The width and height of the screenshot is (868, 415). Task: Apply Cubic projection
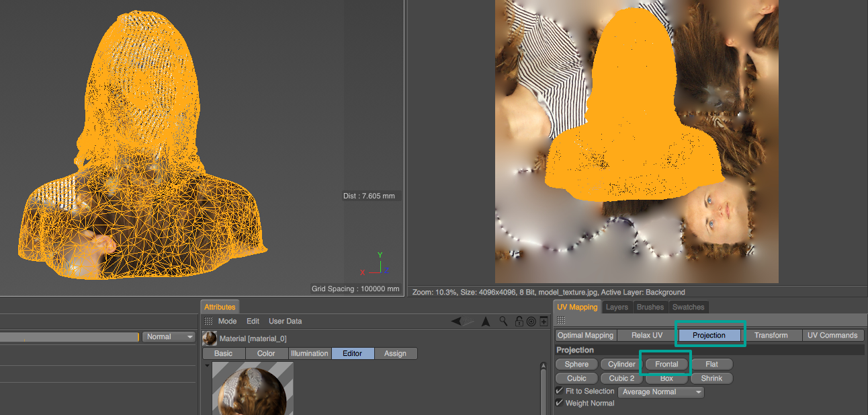(576, 378)
